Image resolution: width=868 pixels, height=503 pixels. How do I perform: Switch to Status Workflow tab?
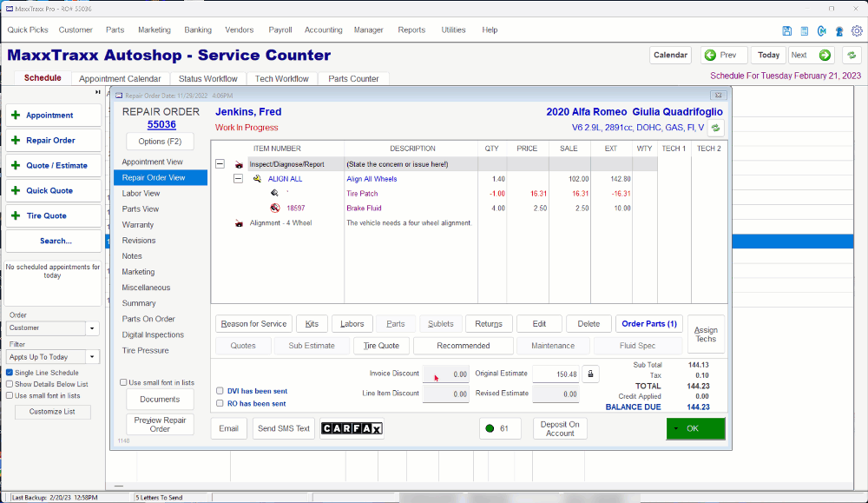207,79
